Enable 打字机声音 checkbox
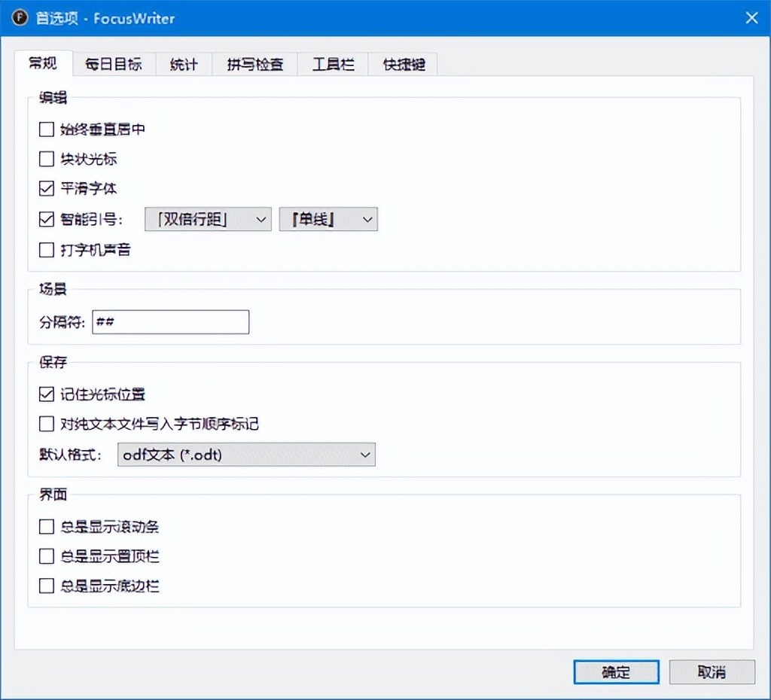This screenshot has width=771, height=700. [x=46, y=250]
